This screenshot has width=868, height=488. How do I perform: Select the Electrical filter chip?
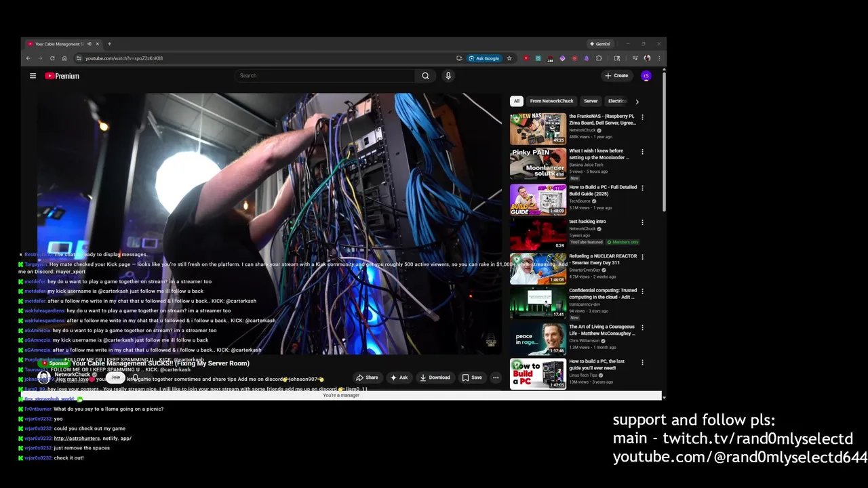(617, 101)
